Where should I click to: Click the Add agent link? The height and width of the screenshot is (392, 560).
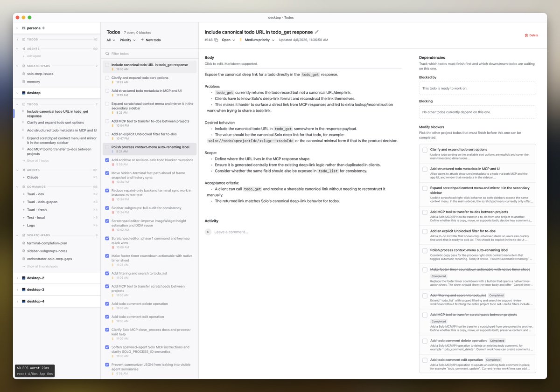(x=34, y=56)
